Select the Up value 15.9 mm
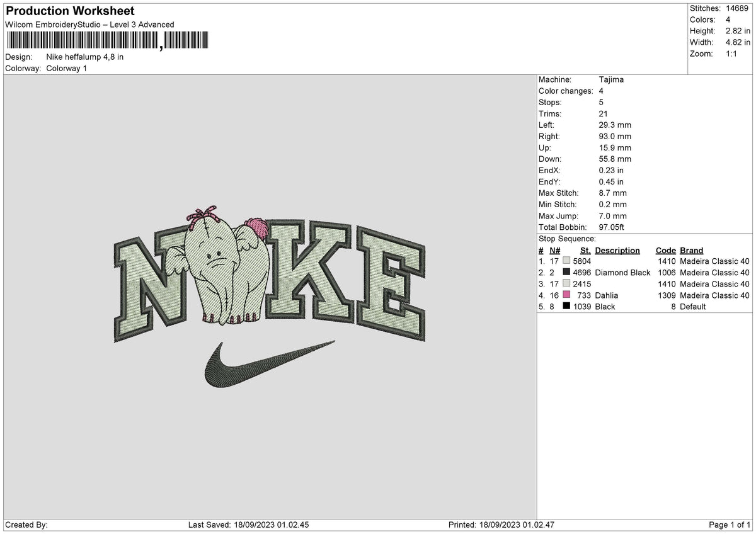The image size is (756, 534). pos(615,148)
